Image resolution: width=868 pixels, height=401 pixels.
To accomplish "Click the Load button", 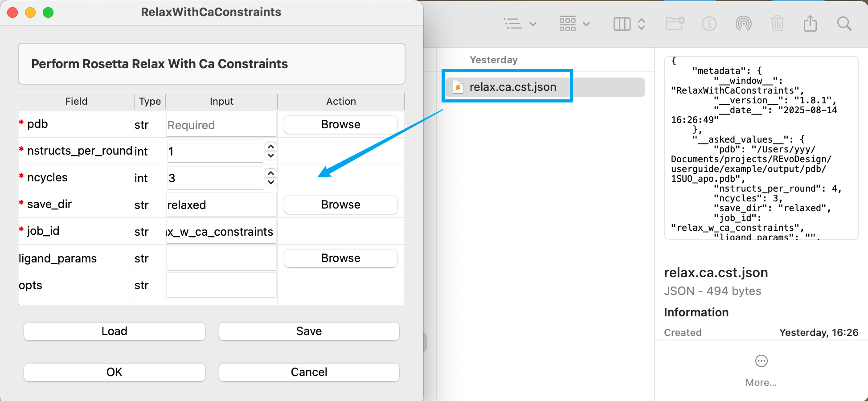I will (x=115, y=331).
